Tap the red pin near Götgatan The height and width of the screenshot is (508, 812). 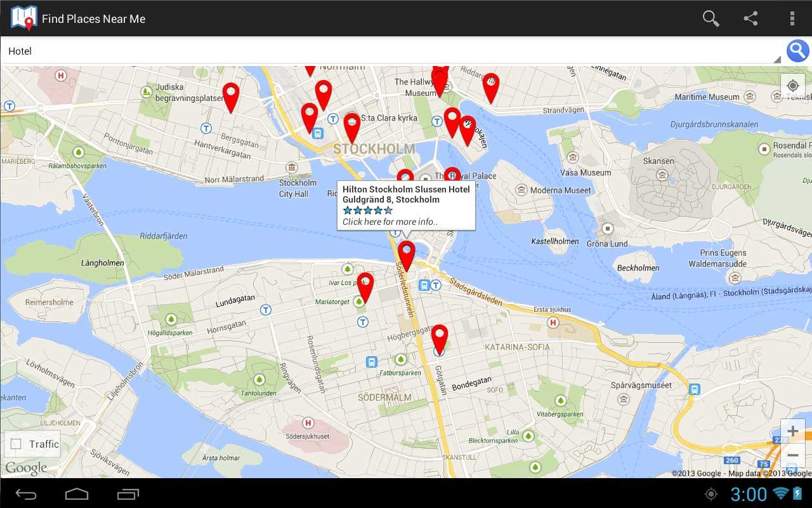pos(440,339)
